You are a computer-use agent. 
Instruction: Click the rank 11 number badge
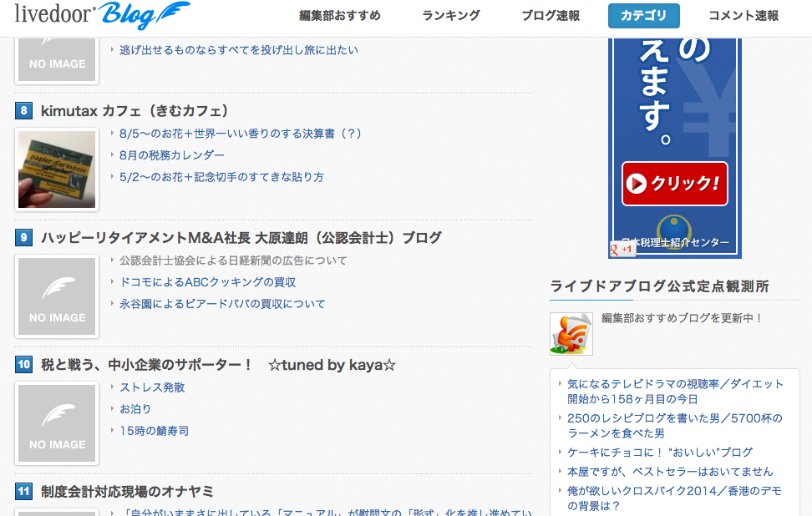coord(24,491)
